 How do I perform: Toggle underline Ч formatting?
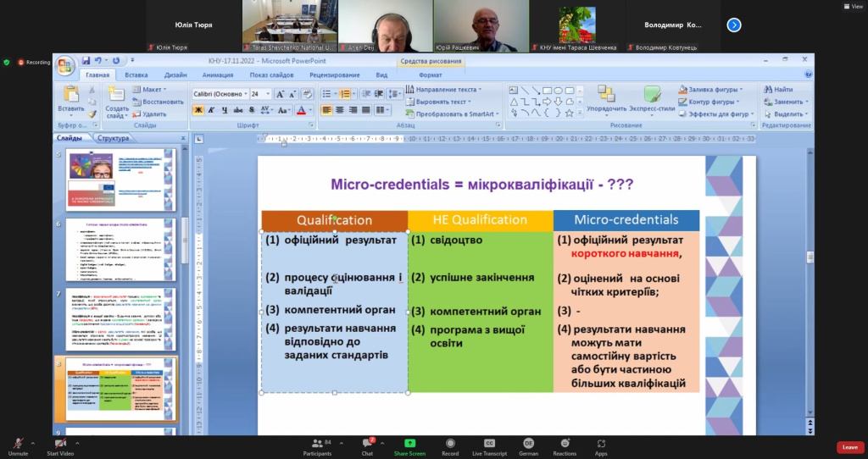point(224,110)
